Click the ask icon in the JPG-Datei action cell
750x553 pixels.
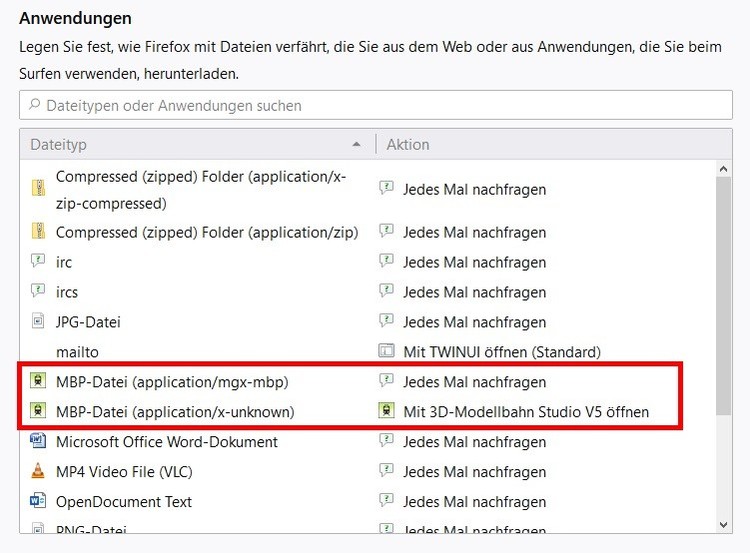386,321
